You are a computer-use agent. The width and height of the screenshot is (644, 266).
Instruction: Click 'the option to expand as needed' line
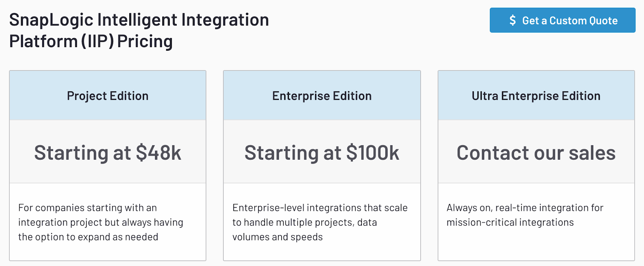point(88,237)
